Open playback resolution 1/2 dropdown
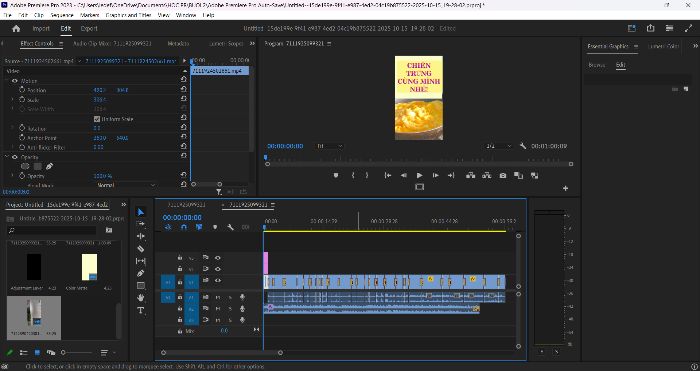Viewport: 700px width, 371px height. (499, 146)
